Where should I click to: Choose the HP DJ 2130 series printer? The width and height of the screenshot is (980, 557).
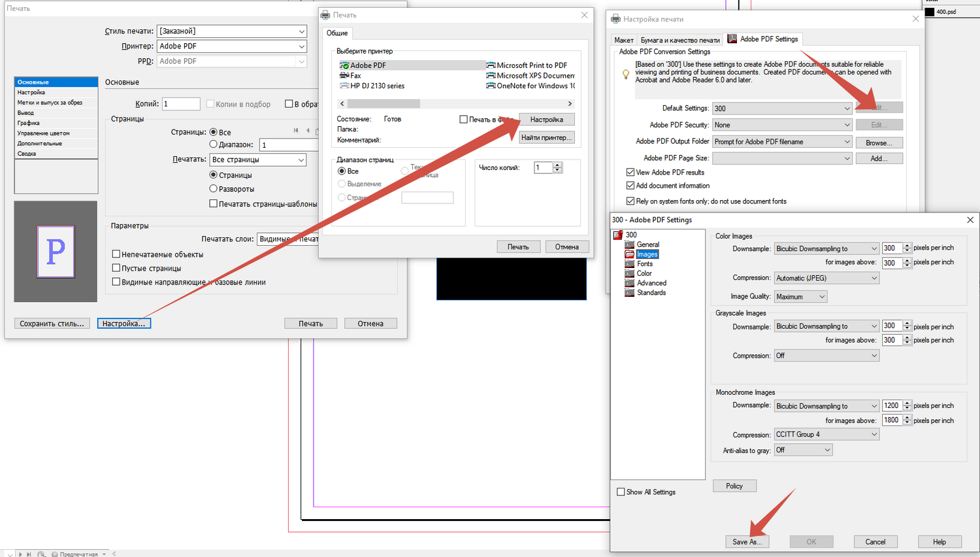pyautogui.click(x=372, y=86)
